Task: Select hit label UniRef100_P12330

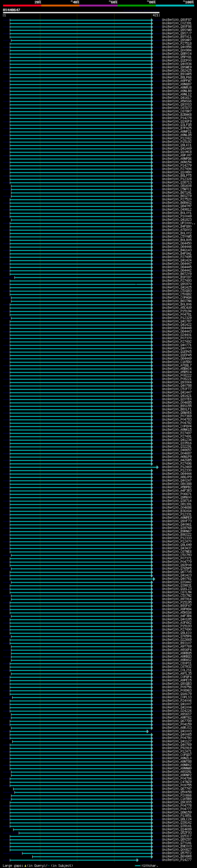Action: 176,470
